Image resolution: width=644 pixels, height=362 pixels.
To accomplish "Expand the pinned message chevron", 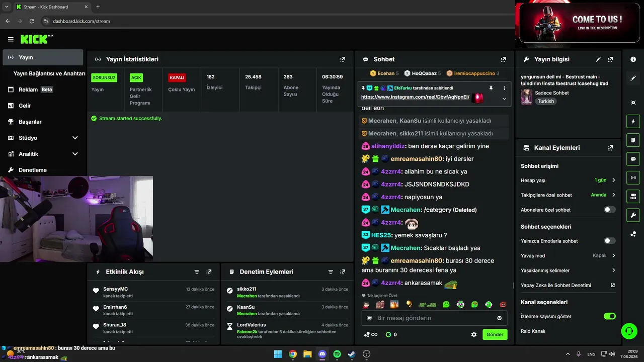I will [504, 99].
